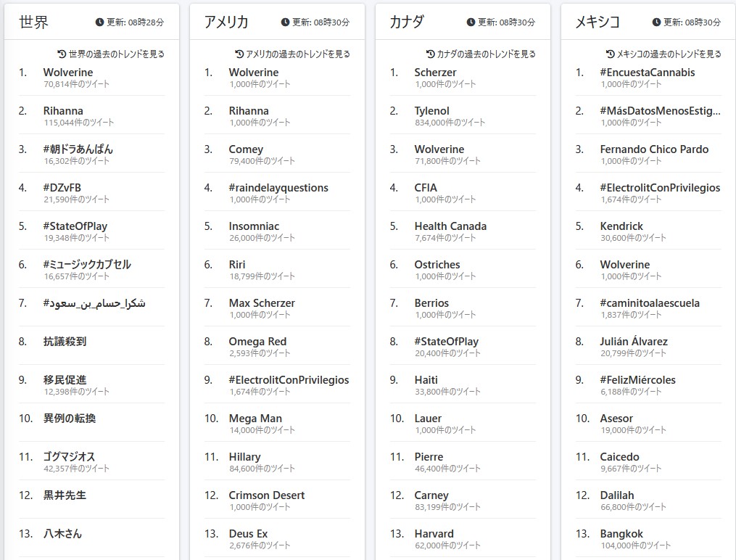This screenshot has width=736, height=560.
Task: Click the history icon beside メキシコの過去のトレンドを見る
Action: click(611, 54)
